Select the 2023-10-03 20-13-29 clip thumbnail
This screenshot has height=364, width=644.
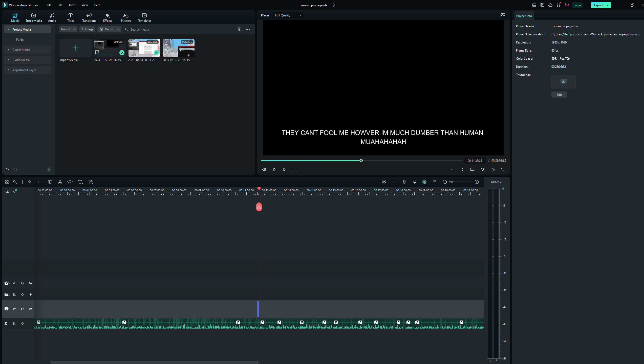click(x=144, y=48)
